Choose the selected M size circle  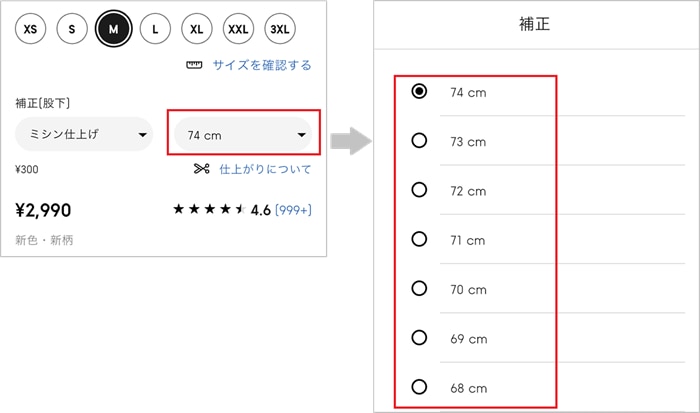113,29
